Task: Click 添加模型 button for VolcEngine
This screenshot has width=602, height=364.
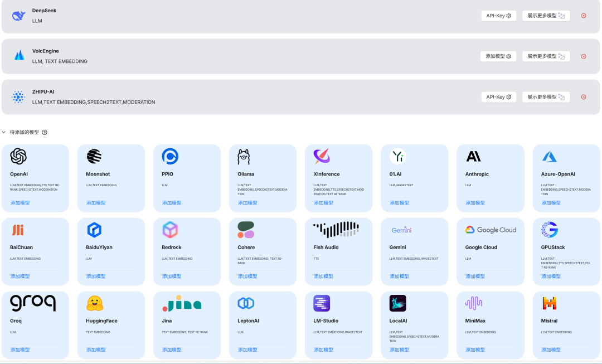Action: tap(498, 56)
